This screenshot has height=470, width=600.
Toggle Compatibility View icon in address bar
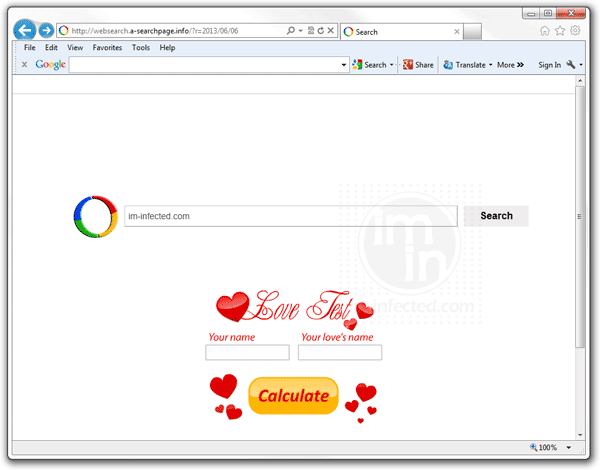click(x=311, y=30)
